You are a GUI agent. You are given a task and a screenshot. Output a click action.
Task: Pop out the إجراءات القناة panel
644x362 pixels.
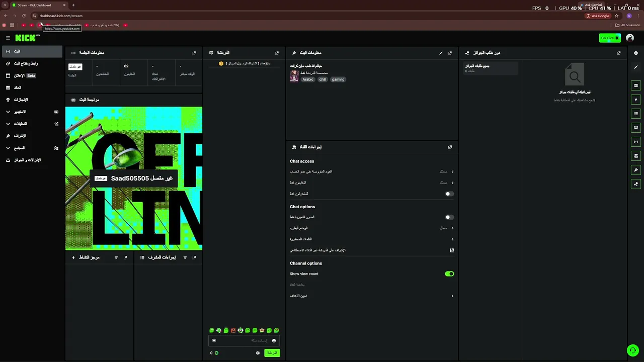point(450,147)
